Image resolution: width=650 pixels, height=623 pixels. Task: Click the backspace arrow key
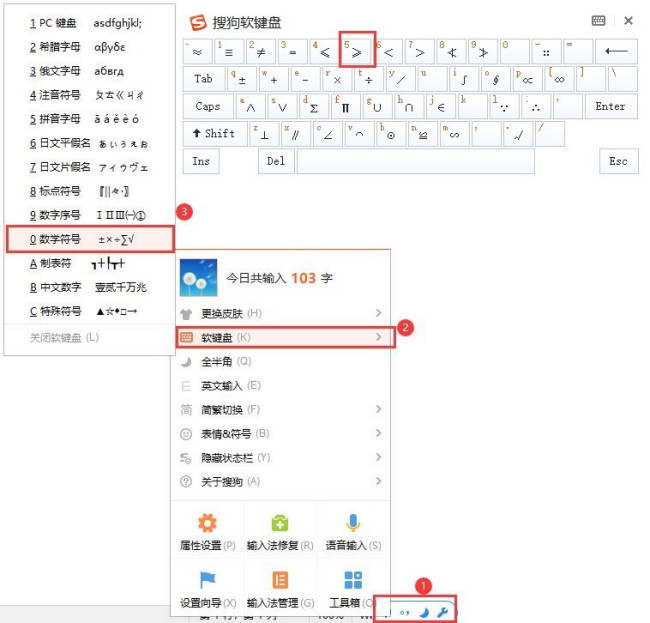tap(616, 51)
